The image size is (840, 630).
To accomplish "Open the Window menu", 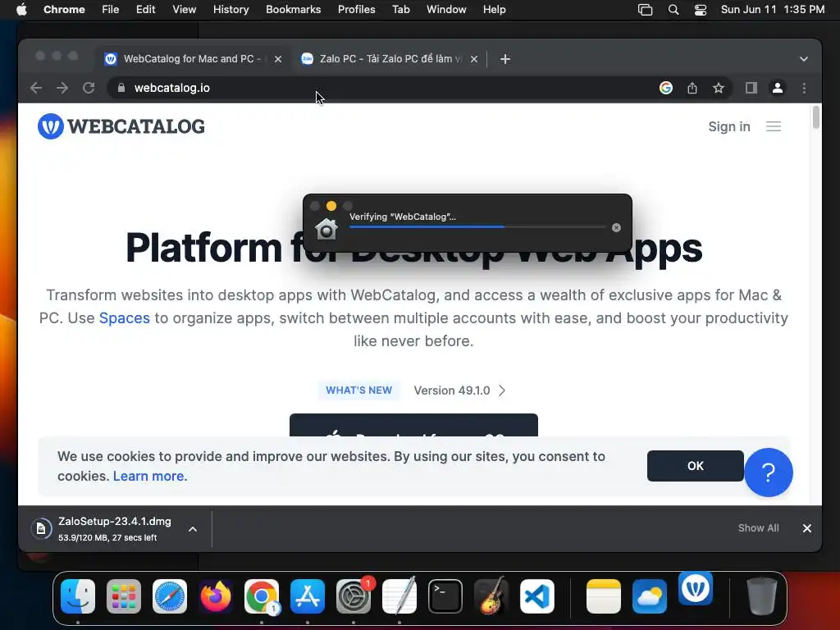I will pyautogui.click(x=446, y=10).
